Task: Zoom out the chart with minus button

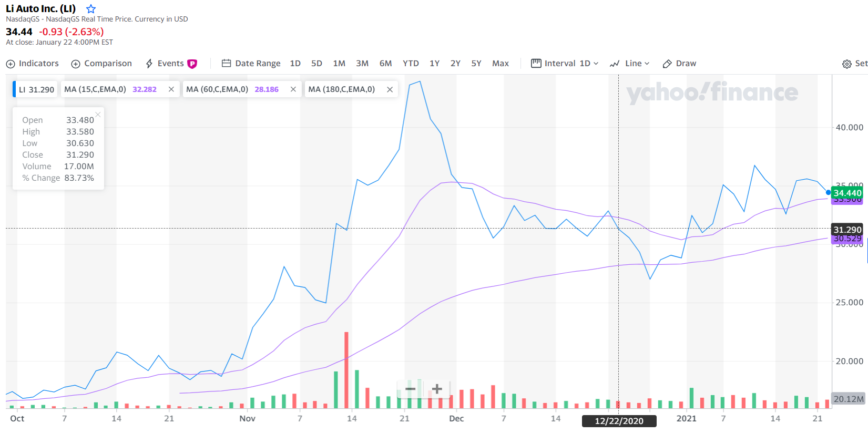Action: [x=410, y=389]
